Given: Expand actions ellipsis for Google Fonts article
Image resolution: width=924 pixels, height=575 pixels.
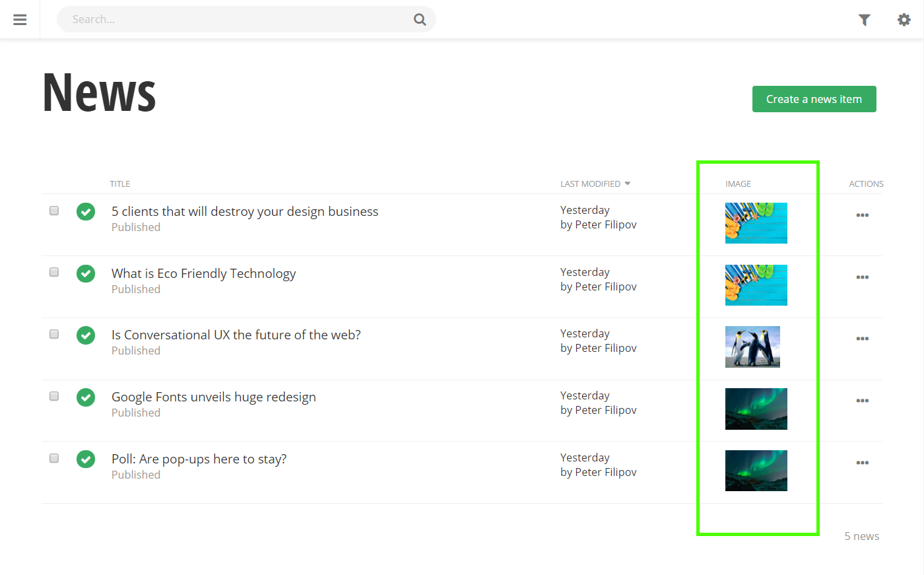Looking at the screenshot, I should click(862, 401).
